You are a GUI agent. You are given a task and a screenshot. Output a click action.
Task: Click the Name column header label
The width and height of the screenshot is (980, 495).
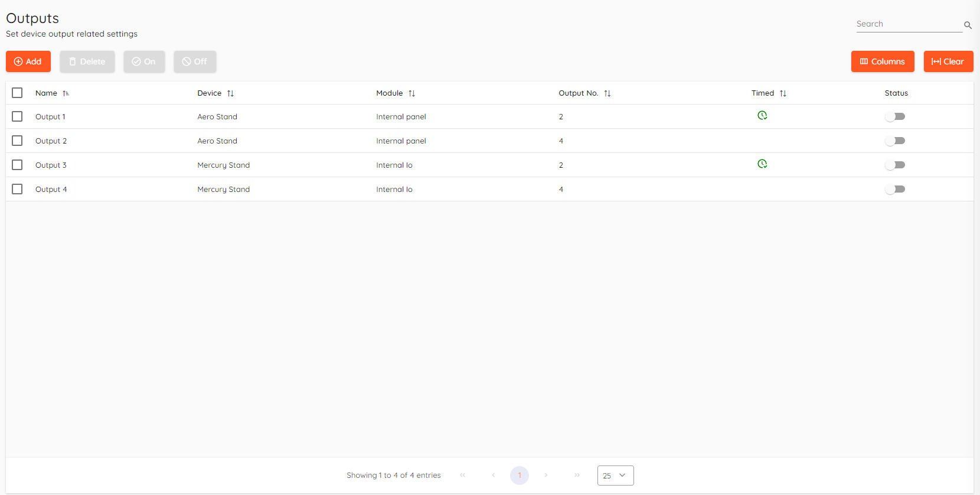coord(46,93)
